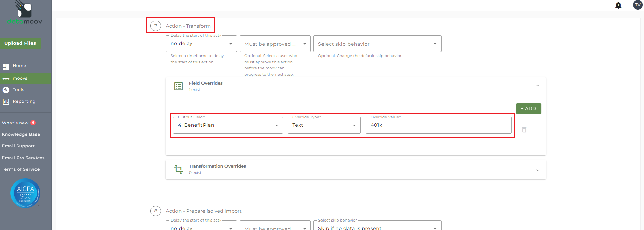Image resolution: width=644 pixels, height=230 pixels.
Task: Click the Upload Files button
Action: (x=20, y=43)
